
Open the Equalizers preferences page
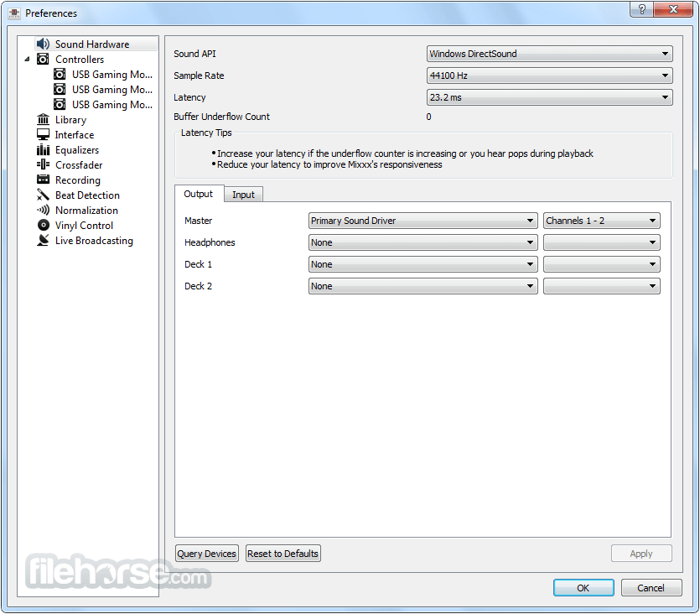click(77, 150)
